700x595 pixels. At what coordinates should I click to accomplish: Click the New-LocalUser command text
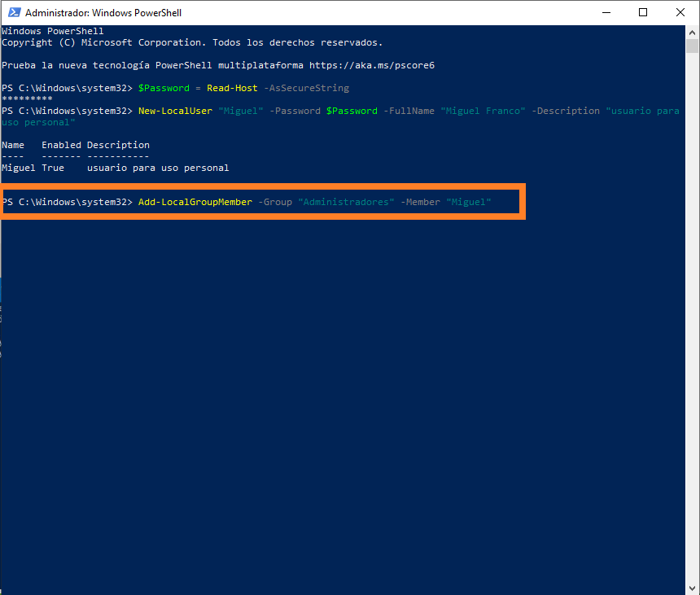pyautogui.click(x=175, y=111)
